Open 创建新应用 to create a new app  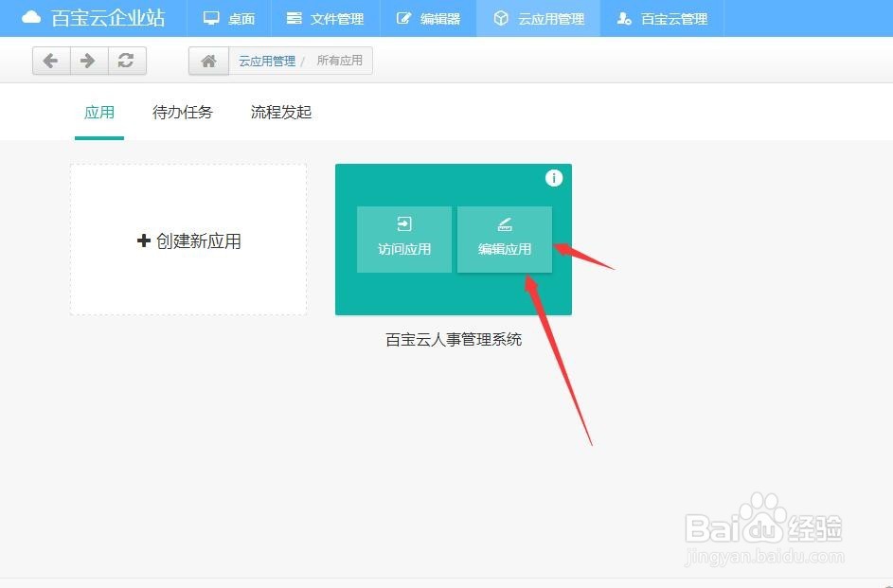tap(188, 240)
